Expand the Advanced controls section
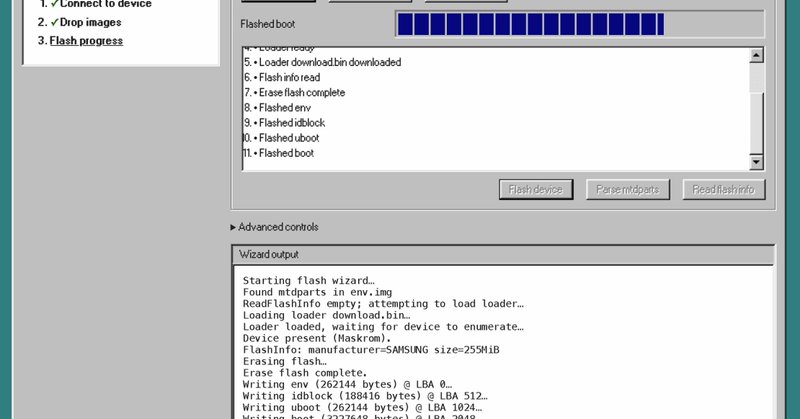The image size is (800, 419). (274, 227)
